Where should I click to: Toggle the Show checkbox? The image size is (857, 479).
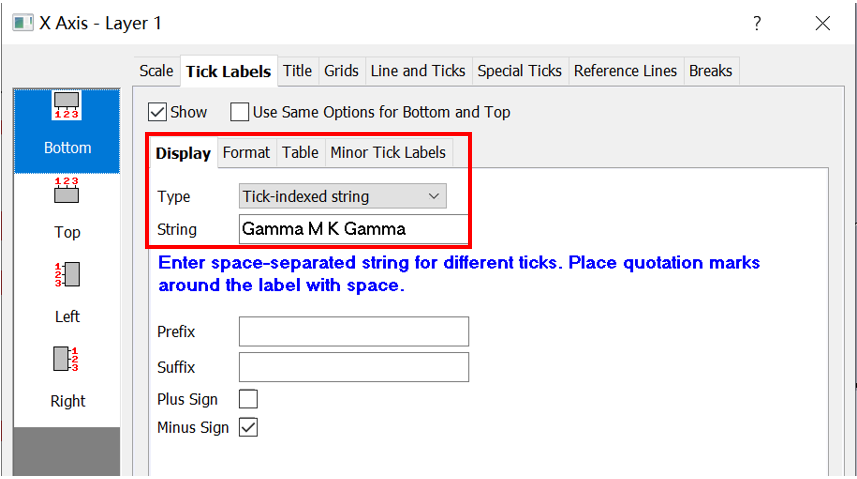tap(157, 112)
